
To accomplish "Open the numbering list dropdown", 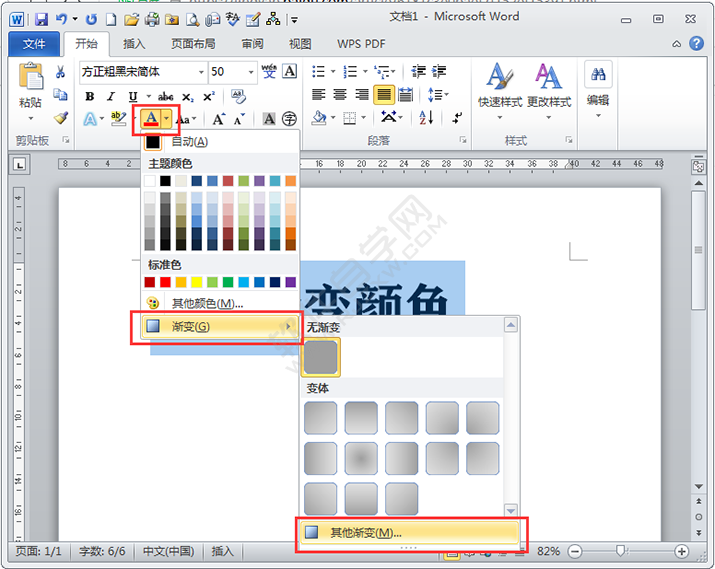I will click(x=365, y=72).
